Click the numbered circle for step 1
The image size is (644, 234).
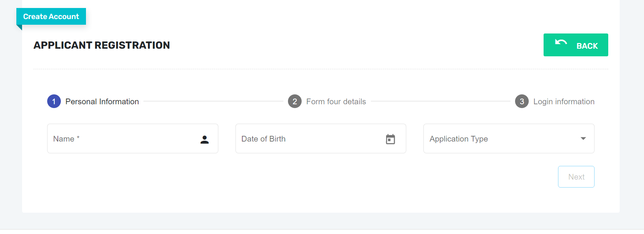tap(54, 101)
